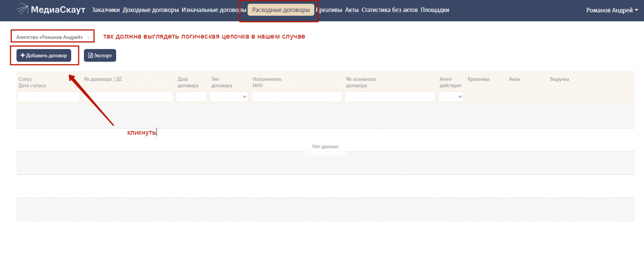This screenshot has height=256, width=644.
Task: Open Изначальные договоры section
Action: click(x=214, y=10)
